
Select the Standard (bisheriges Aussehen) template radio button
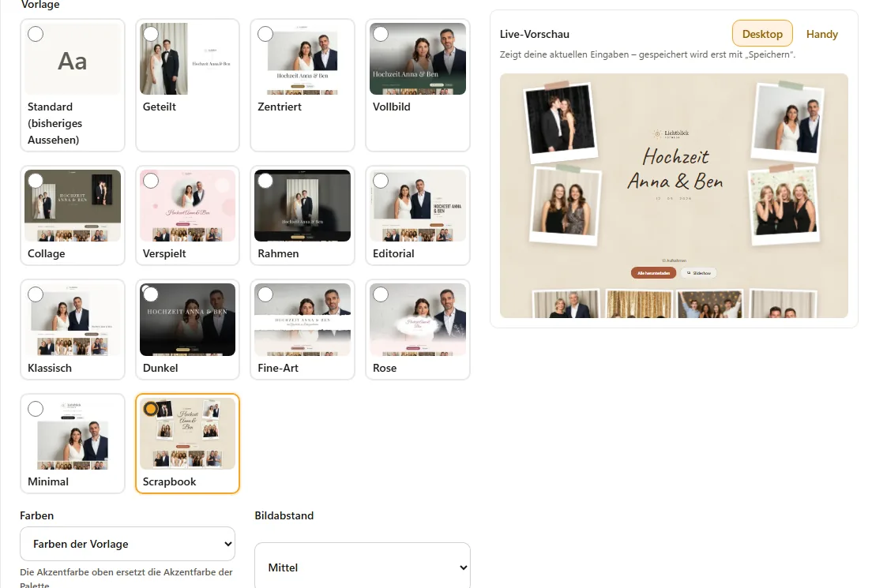click(36, 34)
